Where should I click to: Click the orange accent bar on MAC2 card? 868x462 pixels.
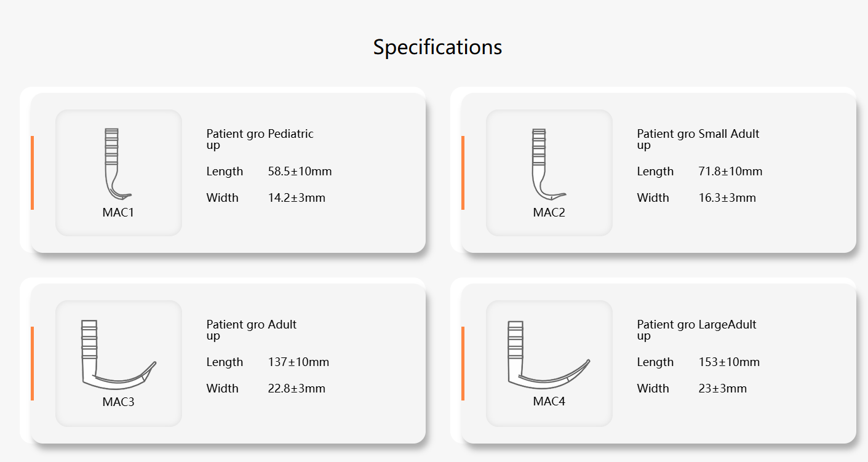click(x=463, y=173)
